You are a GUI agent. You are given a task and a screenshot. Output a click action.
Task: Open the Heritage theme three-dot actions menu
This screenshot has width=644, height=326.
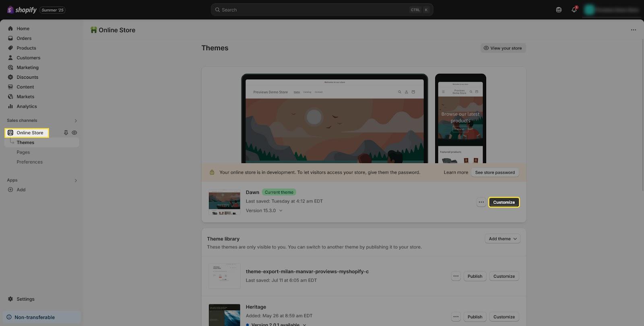(x=456, y=317)
